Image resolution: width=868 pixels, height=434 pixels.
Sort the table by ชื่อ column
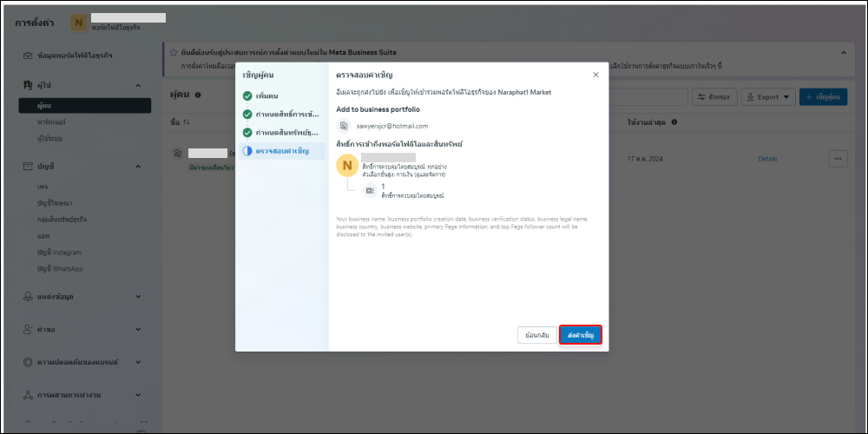(x=180, y=122)
